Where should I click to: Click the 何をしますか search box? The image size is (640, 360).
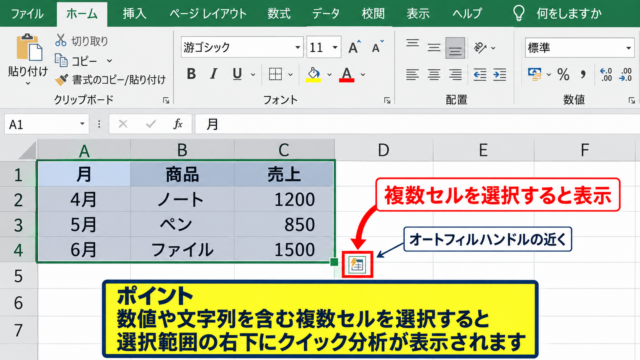(569, 14)
